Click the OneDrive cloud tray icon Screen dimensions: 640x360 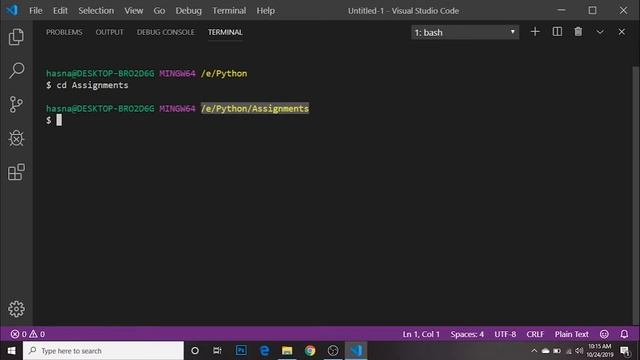point(546,351)
